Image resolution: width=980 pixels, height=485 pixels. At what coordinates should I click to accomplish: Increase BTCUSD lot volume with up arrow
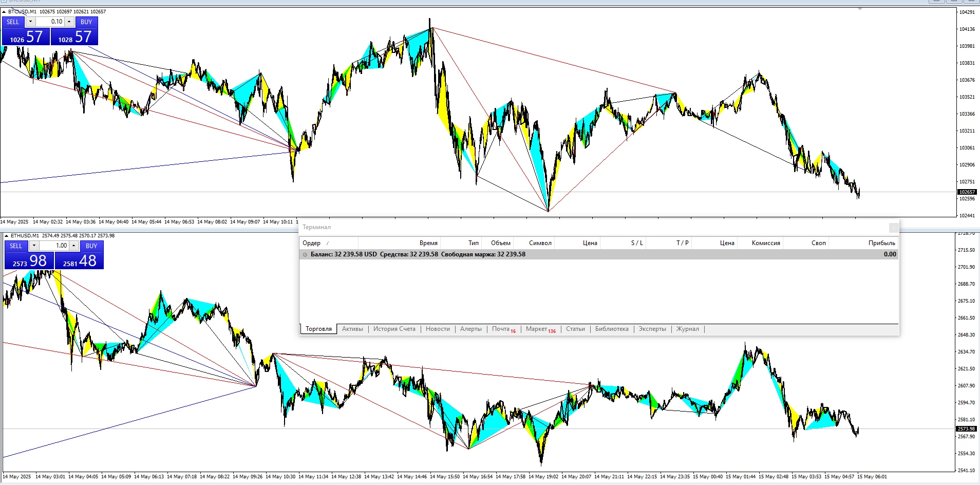69,22
